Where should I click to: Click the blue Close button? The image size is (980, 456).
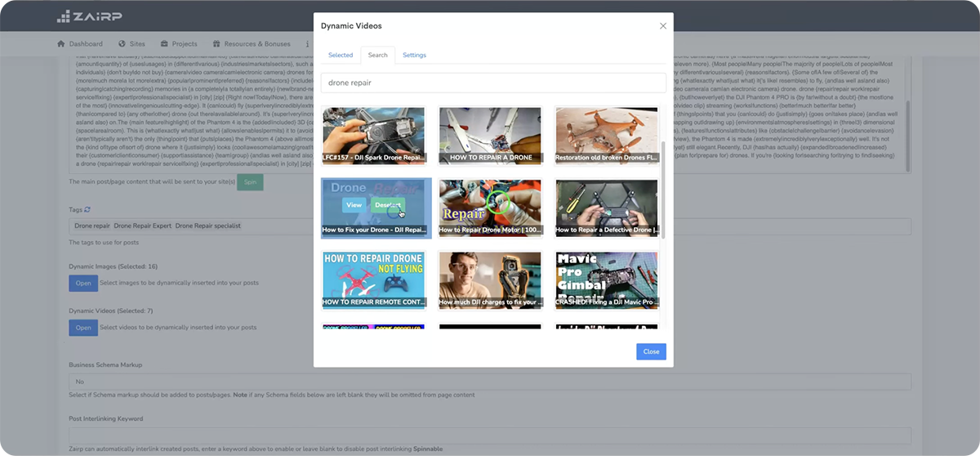651,351
